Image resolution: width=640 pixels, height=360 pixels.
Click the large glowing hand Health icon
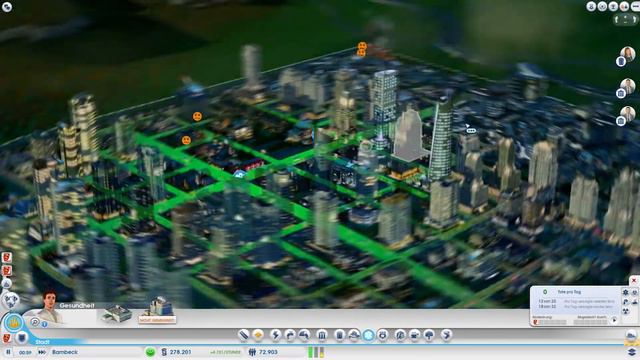point(13,323)
